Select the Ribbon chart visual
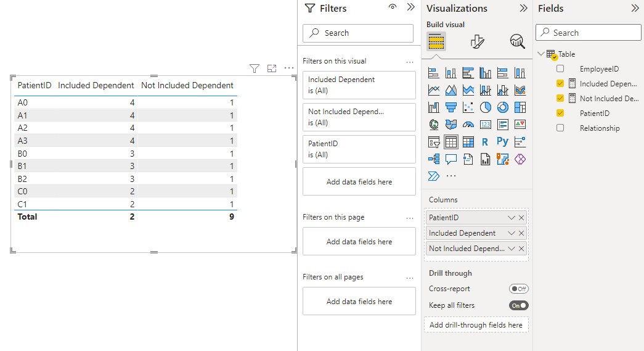Screen dimensions: 644x351 coord(520,90)
